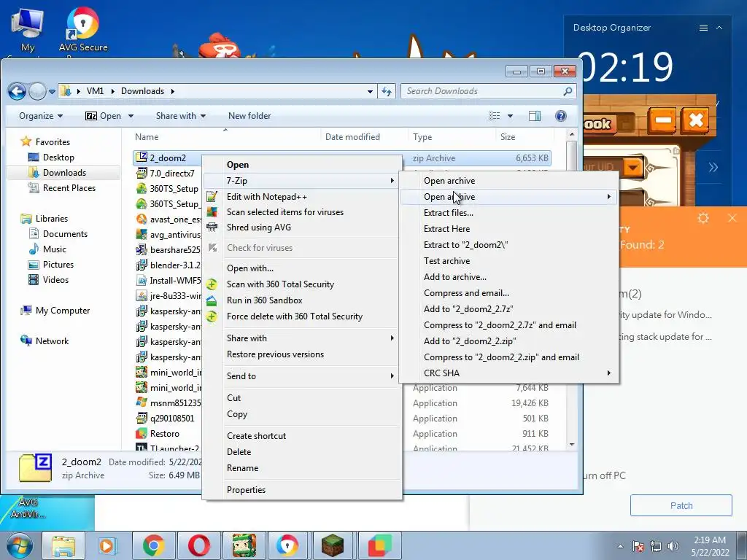Open the Explorer Help question-mark icon
Screen dimensions: 747x560
561,116
